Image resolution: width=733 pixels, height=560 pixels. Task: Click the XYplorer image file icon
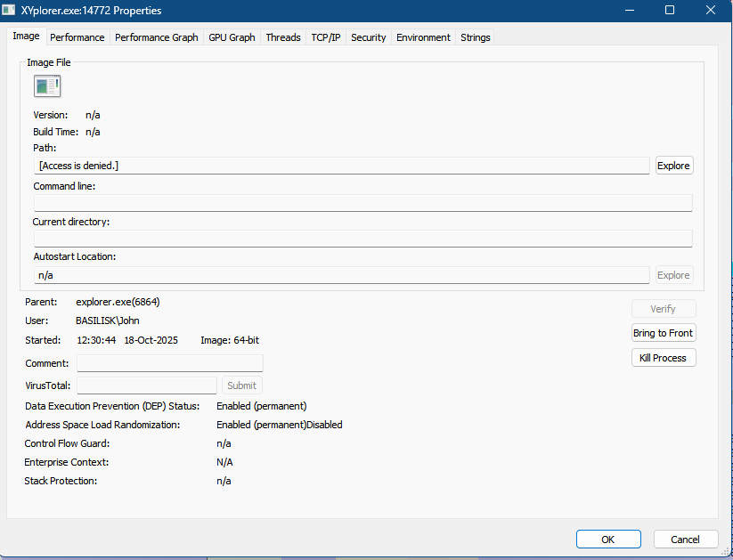click(47, 86)
